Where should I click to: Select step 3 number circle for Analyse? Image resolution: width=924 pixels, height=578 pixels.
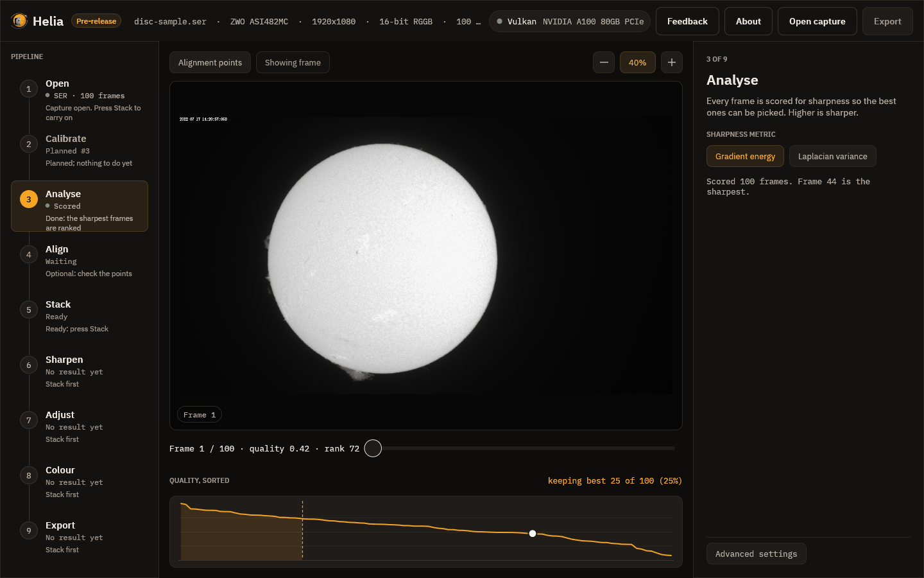click(x=29, y=199)
